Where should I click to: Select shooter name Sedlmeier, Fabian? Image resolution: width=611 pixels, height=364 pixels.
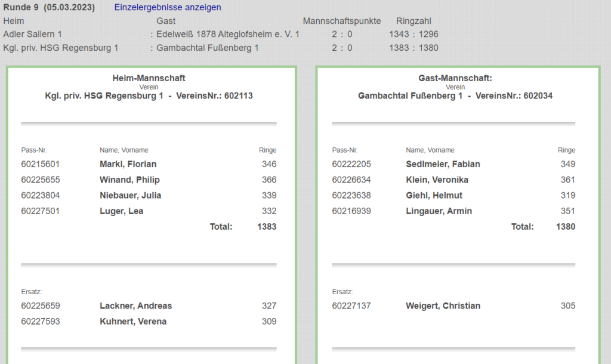coord(443,164)
